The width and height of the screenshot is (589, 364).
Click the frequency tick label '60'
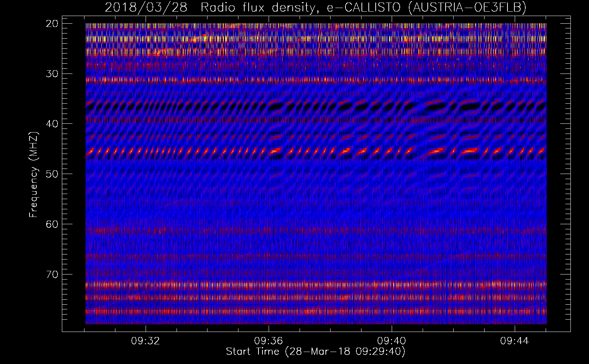click(52, 224)
